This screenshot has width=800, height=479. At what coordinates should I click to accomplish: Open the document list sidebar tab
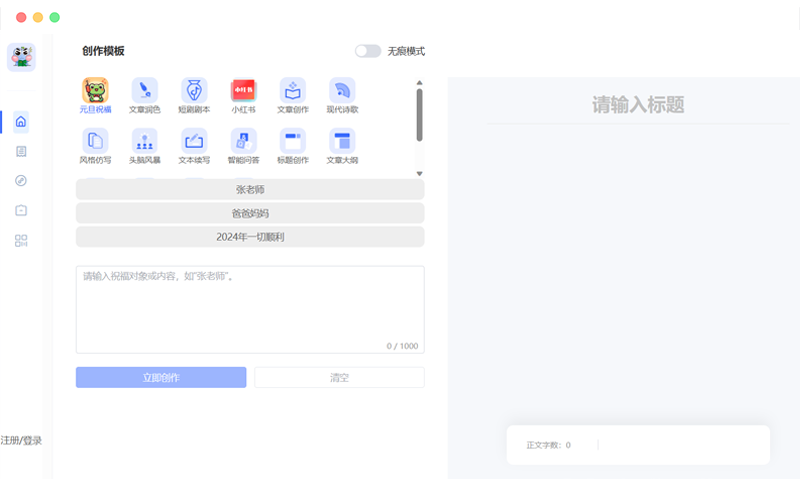[x=21, y=151]
